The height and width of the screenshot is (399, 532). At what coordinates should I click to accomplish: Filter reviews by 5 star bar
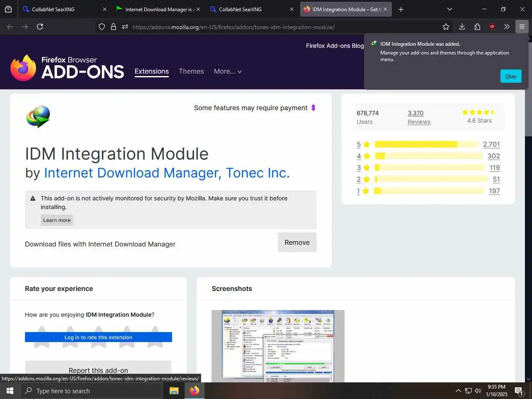click(426, 144)
